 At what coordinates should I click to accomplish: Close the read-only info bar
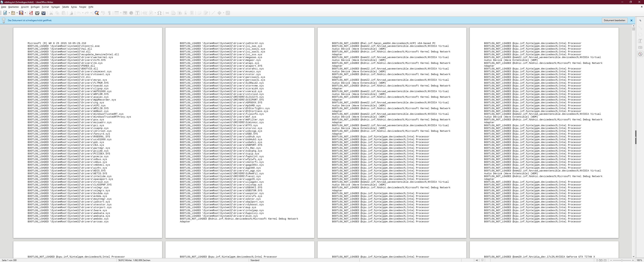(x=631, y=21)
